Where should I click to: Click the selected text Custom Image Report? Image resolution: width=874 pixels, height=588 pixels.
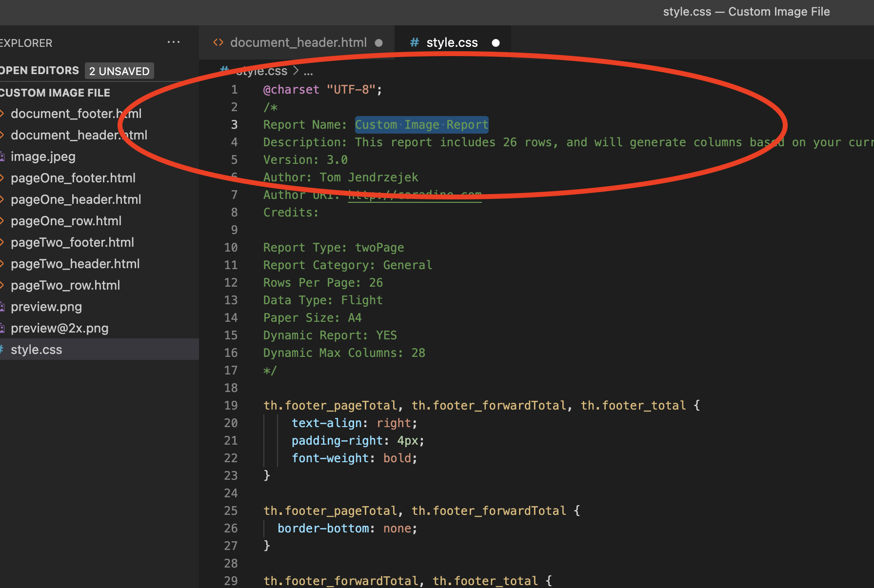pyautogui.click(x=421, y=125)
